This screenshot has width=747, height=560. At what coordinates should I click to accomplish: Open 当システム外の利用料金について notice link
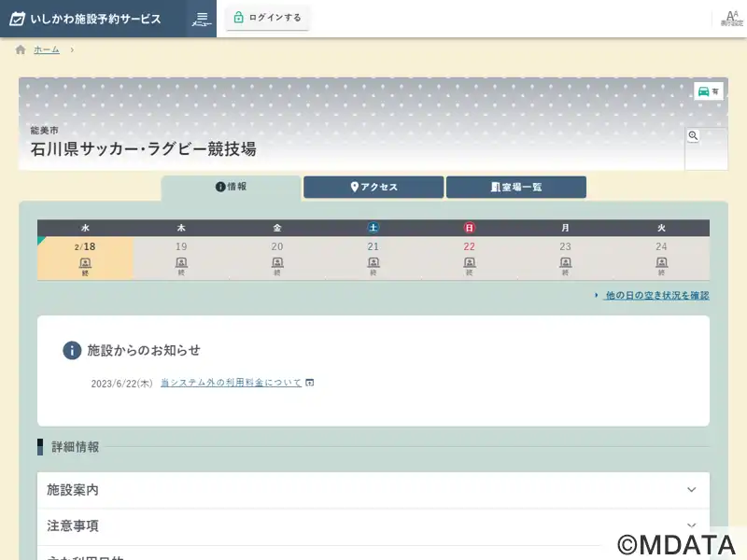pos(231,383)
